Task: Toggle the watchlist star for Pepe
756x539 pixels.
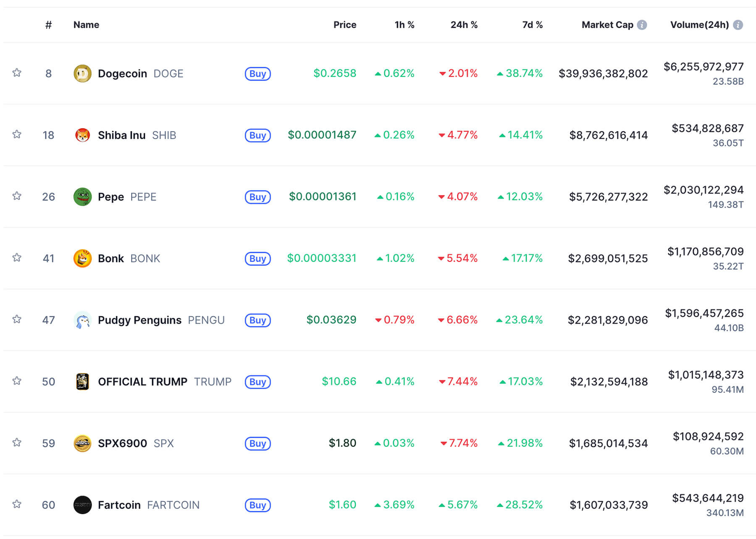Action: (17, 197)
